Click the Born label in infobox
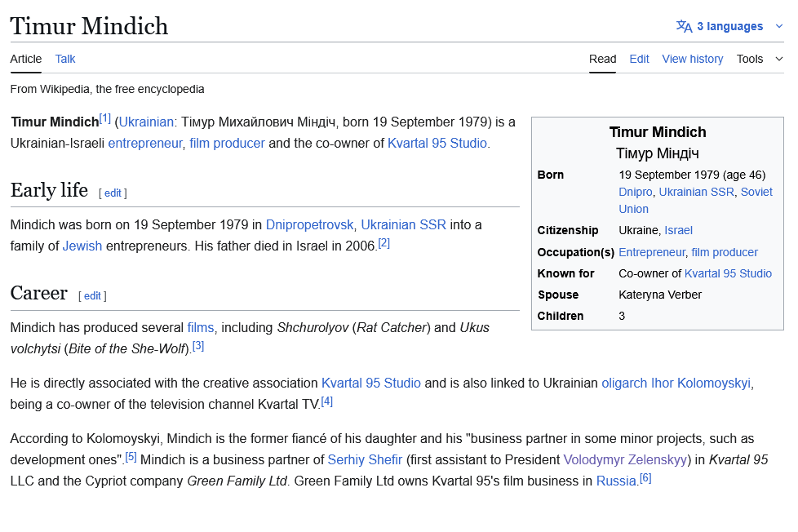Viewport: 798px width, 532px height. pyautogui.click(x=551, y=175)
